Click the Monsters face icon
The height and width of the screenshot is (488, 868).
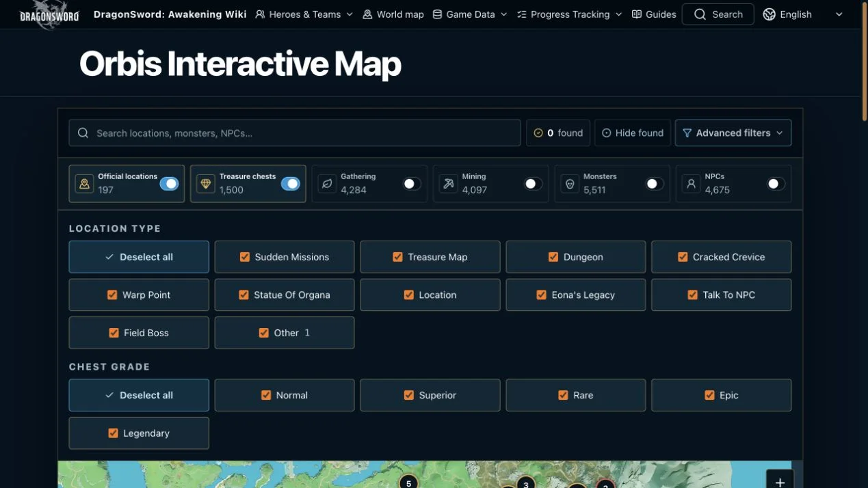click(570, 184)
